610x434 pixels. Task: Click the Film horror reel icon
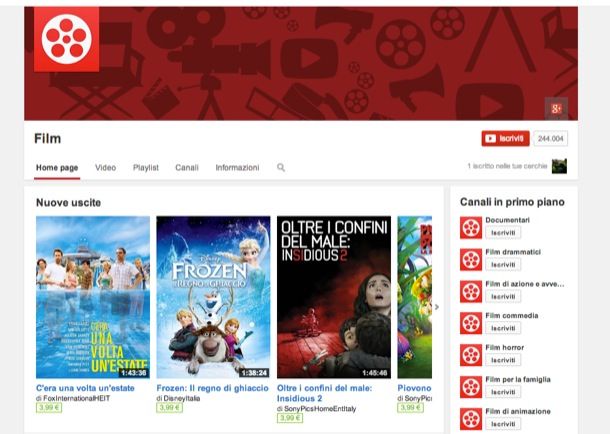tap(471, 355)
